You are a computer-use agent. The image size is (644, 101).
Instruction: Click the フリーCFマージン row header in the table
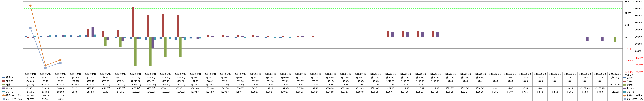click(x=12, y=99)
